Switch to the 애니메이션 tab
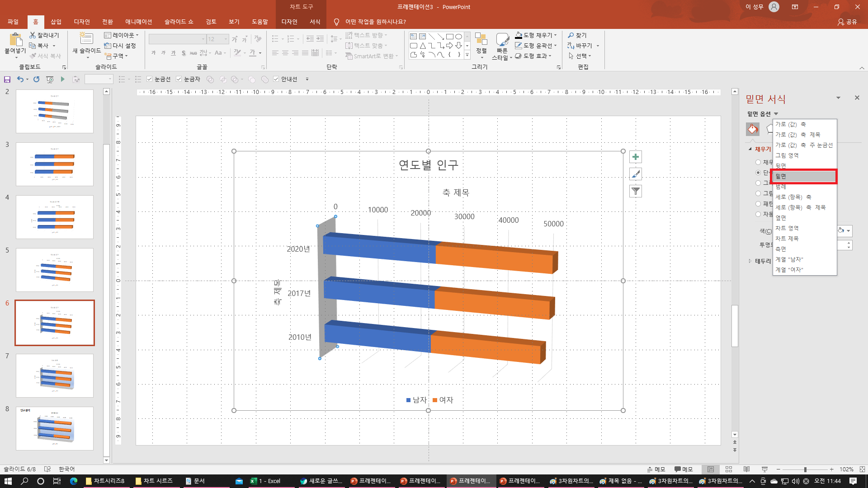The image size is (868, 488). (x=138, y=22)
